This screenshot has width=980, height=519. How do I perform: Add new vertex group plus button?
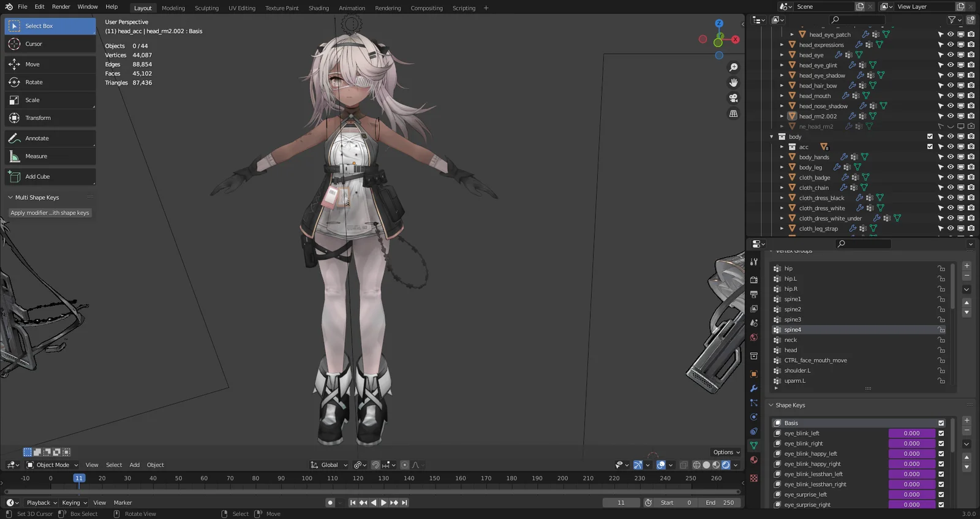point(967,266)
